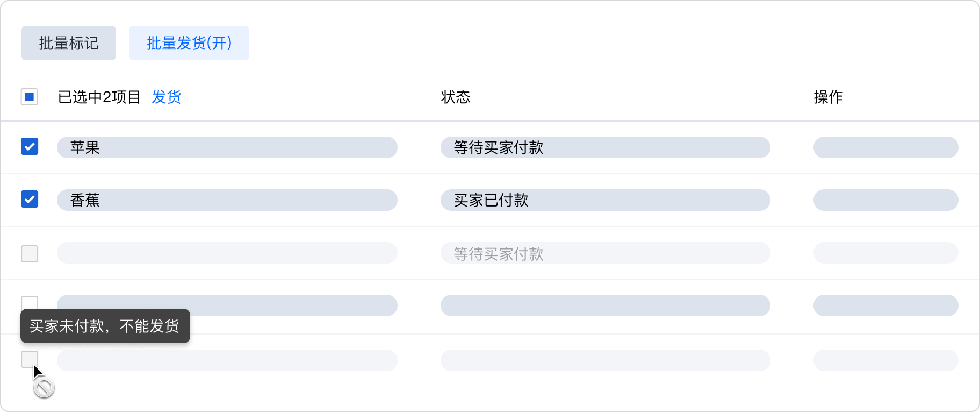Click the 已选中2项目 selection label
This screenshot has height=412, width=980.
(99, 97)
